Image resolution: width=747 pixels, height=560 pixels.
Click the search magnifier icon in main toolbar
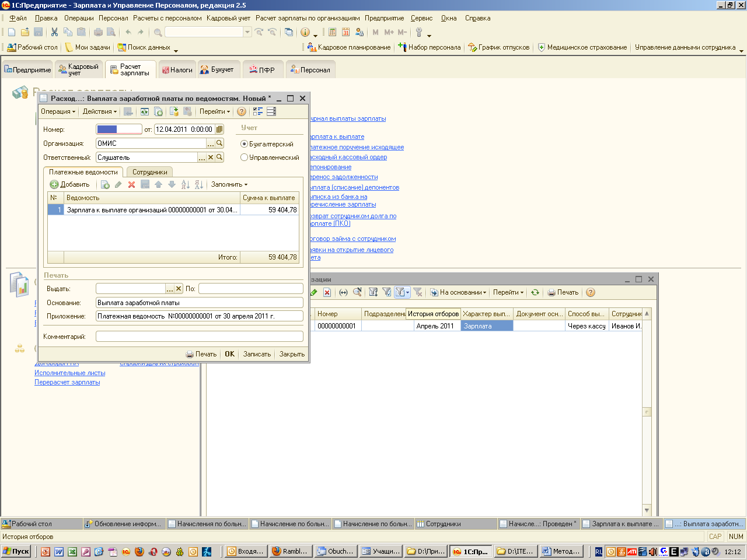click(158, 32)
